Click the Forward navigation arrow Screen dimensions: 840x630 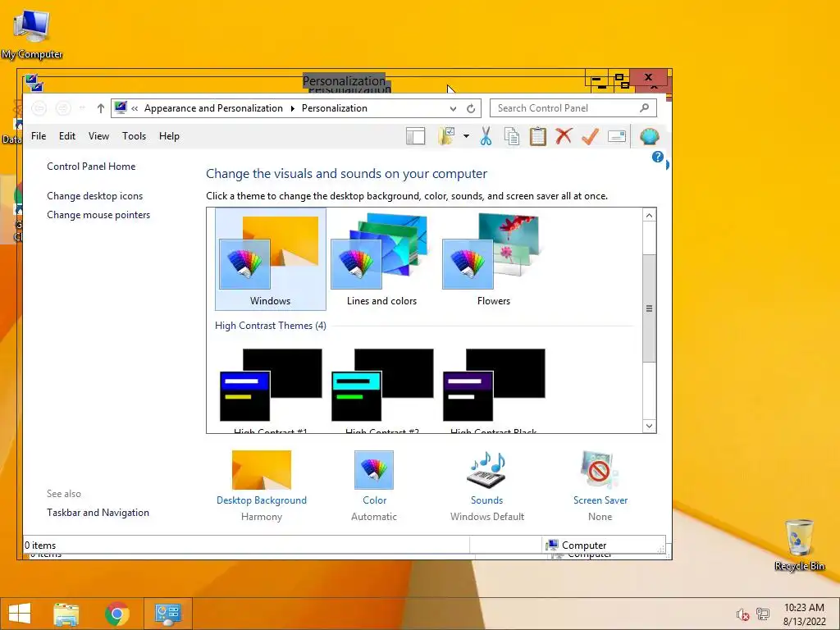pos(63,108)
